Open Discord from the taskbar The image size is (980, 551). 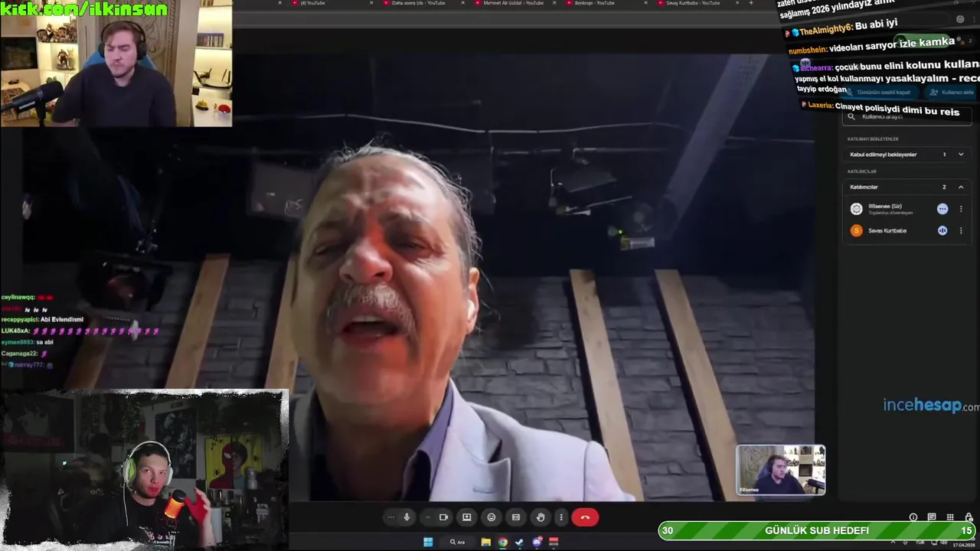[x=537, y=542]
